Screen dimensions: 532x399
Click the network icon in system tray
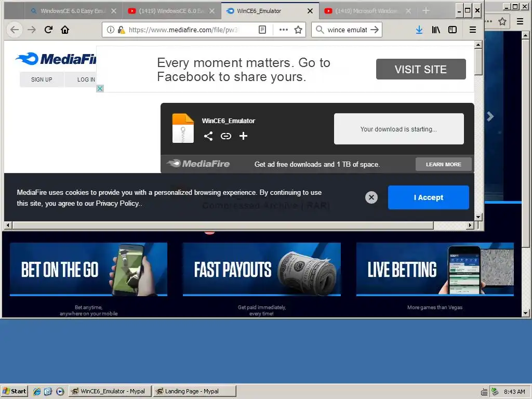coord(495,392)
